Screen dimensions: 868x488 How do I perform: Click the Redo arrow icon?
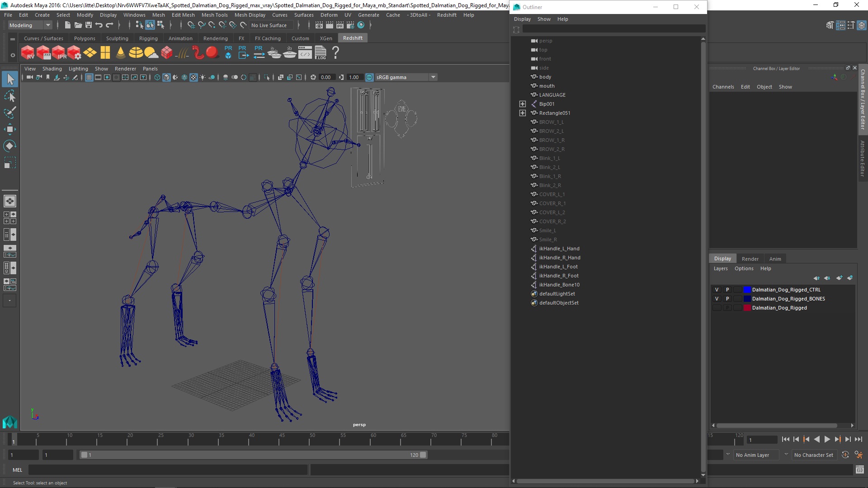tap(109, 25)
